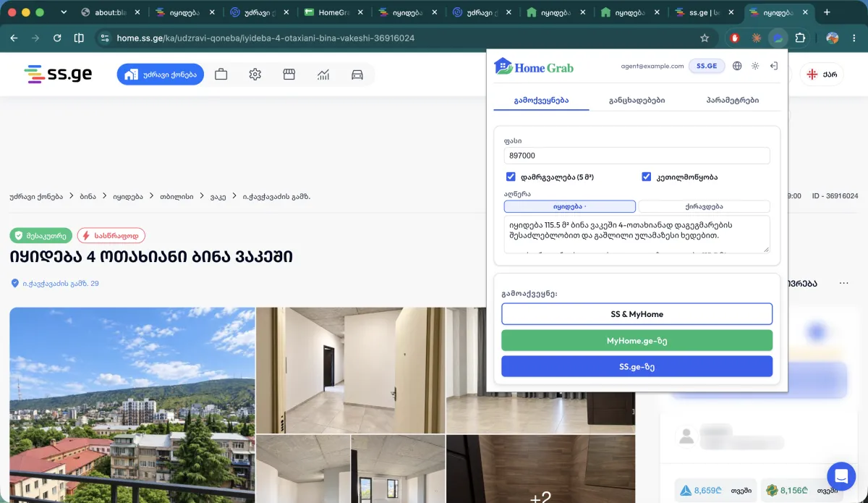Switch to the about:blank browser tab
Screen dimensions: 868x503
(111, 12)
